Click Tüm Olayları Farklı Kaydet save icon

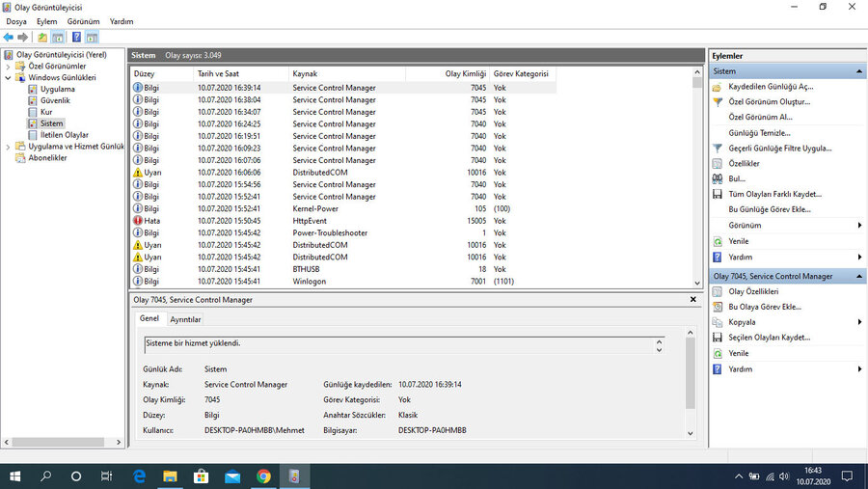point(717,194)
